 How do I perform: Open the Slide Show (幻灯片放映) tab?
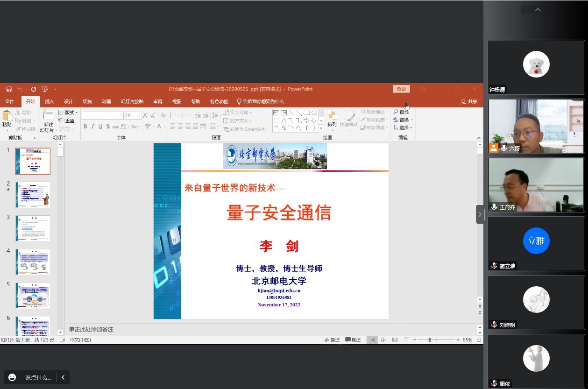[132, 101]
